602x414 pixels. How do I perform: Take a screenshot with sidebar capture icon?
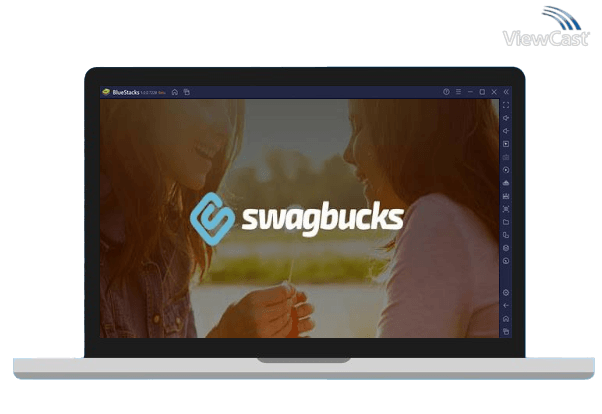[x=506, y=209]
